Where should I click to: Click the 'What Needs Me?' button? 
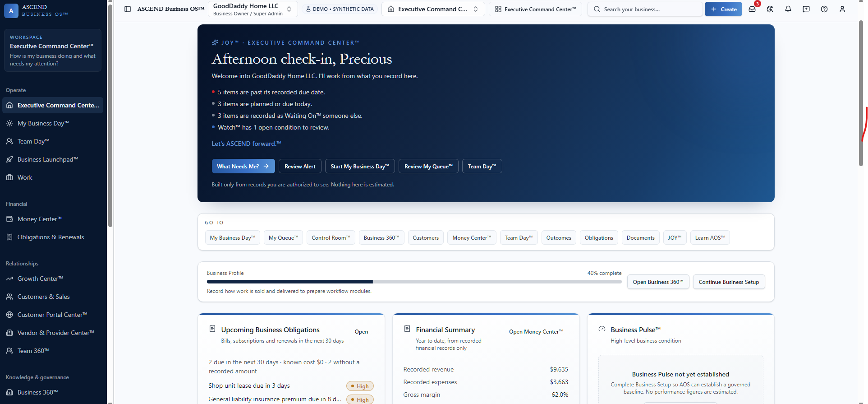click(243, 166)
